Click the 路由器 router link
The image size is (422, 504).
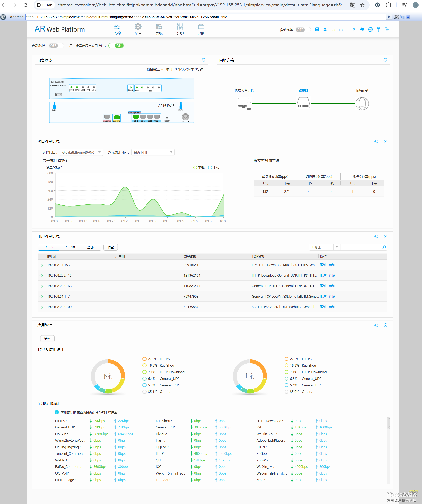pyautogui.click(x=303, y=90)
